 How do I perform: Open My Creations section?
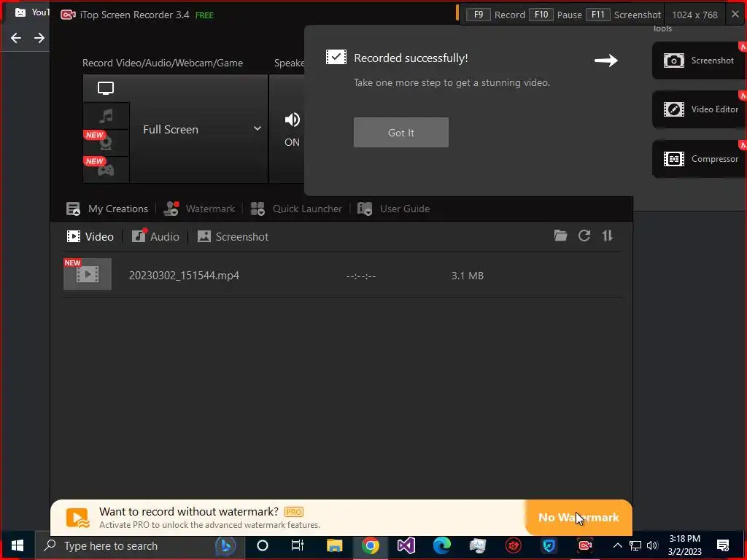(107, 209)
